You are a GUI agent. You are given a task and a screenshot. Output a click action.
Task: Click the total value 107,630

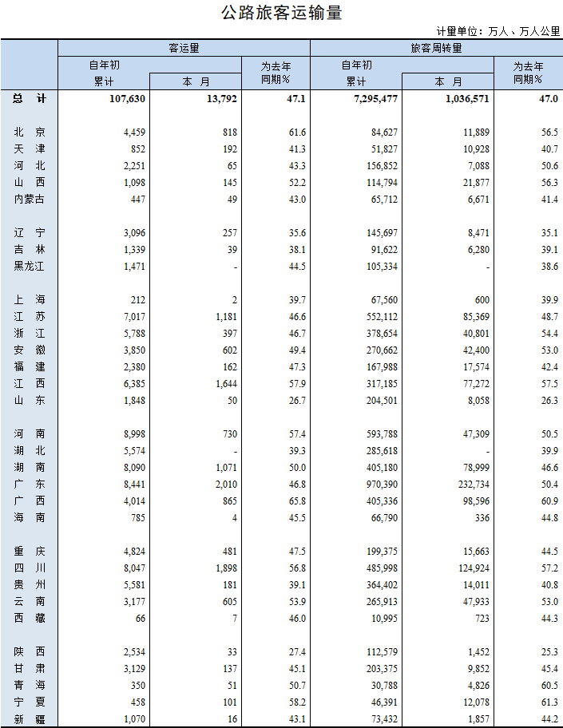[x=127, y=99]
